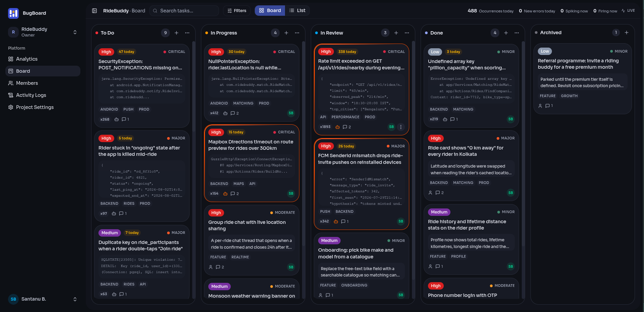Screen dimensions: 644x312
Task: Select Board in the sidebar
Action: (x=43, y=71)
